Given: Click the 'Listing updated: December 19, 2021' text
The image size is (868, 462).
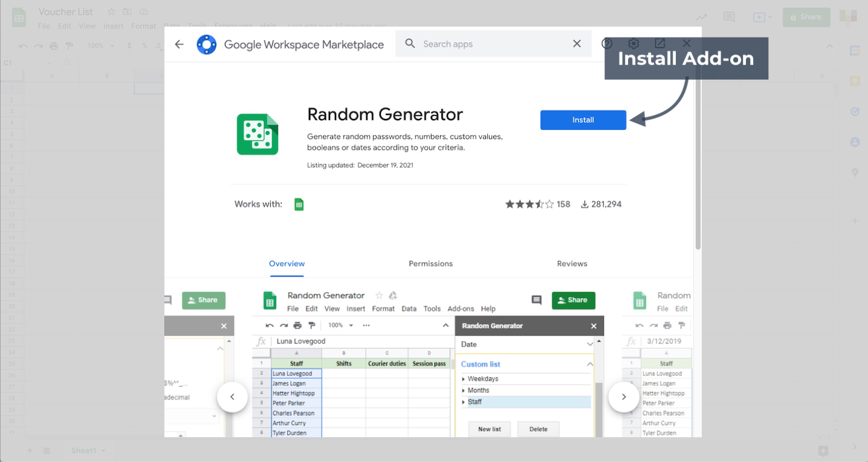Looking at the screenshot, I should pyautogui.click(x=360, y=165).
